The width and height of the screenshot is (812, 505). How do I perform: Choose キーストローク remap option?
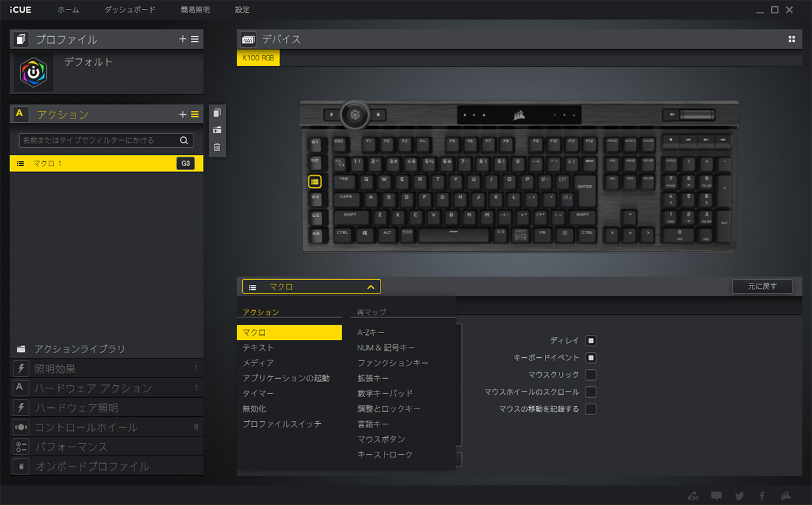(385, 454)
